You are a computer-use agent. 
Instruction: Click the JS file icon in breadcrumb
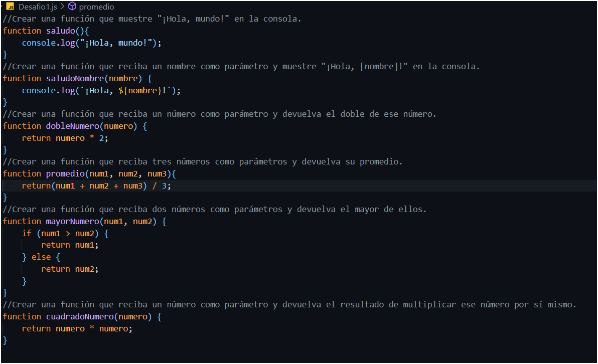[11, 7]
